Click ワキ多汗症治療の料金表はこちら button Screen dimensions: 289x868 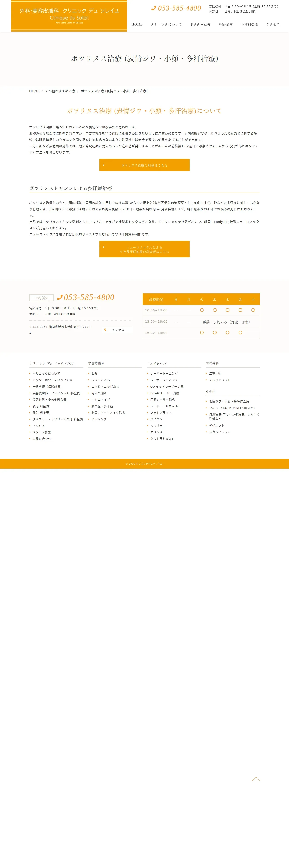[144, 249]
